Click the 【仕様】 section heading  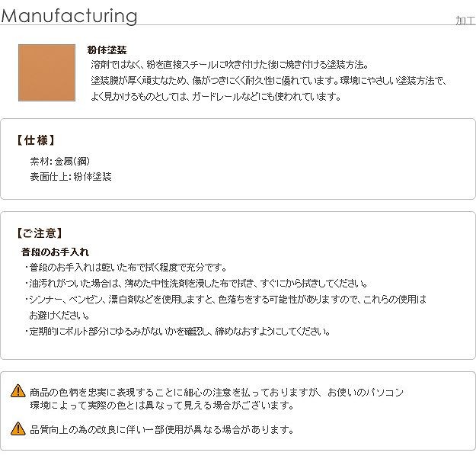(x=34, y=140)
